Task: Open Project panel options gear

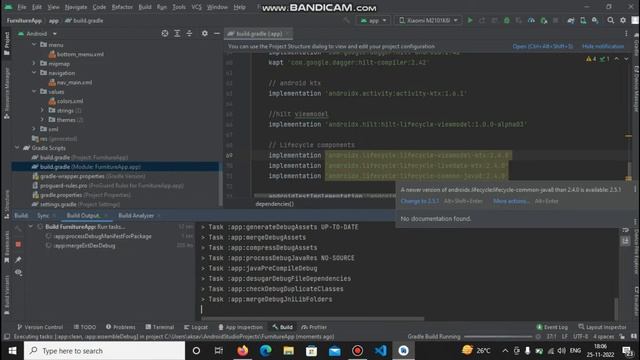Action: click(x=204, y=33)
